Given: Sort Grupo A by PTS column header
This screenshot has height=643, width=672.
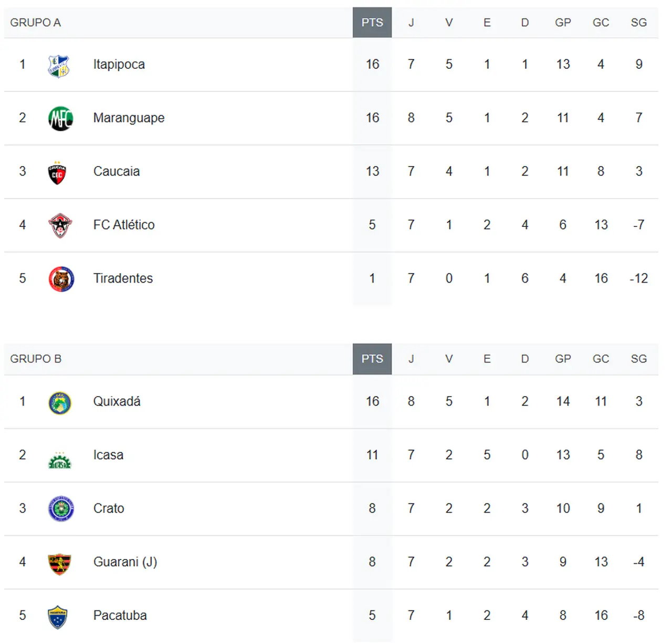Looking at the screenshot, I should coord(372,23).
